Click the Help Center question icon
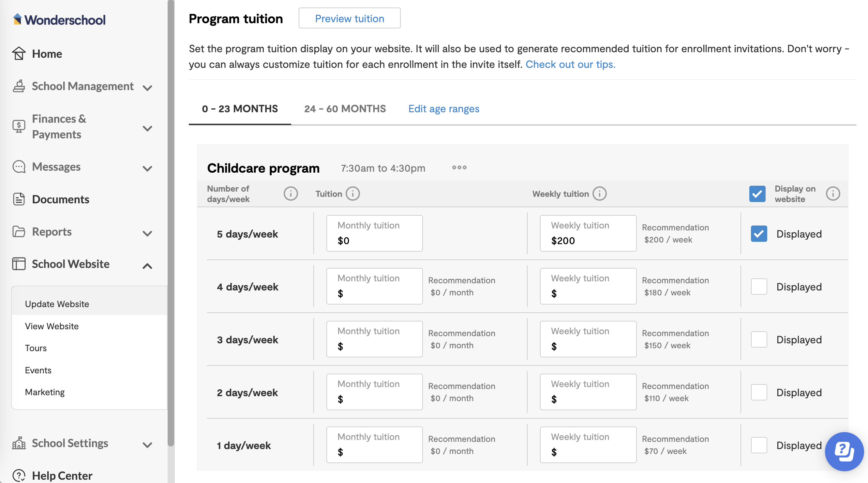Image resolution: width=868 pixels, height=483 pixels. coord(19,475)
